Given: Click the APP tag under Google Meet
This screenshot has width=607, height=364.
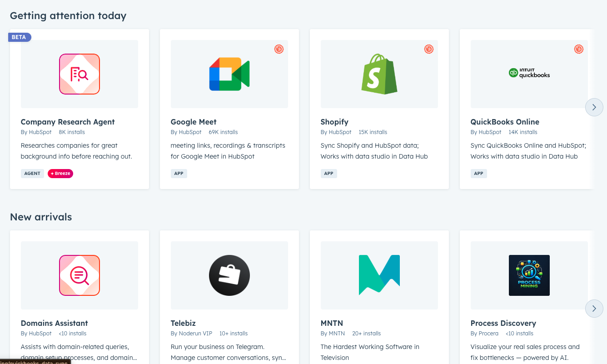Looking at the screenshot, I should (179, 174).
